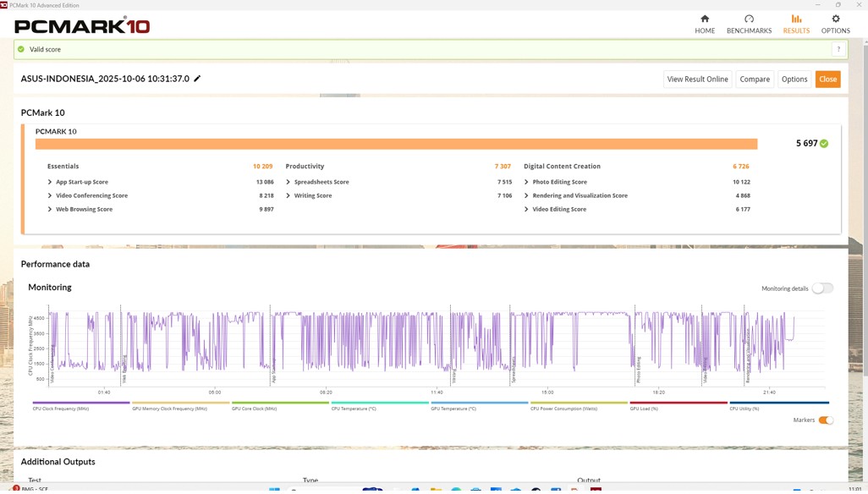868x494 pixels.
Task: Click the Compare button
Action: pyautogui.click(x=755, y=79)
